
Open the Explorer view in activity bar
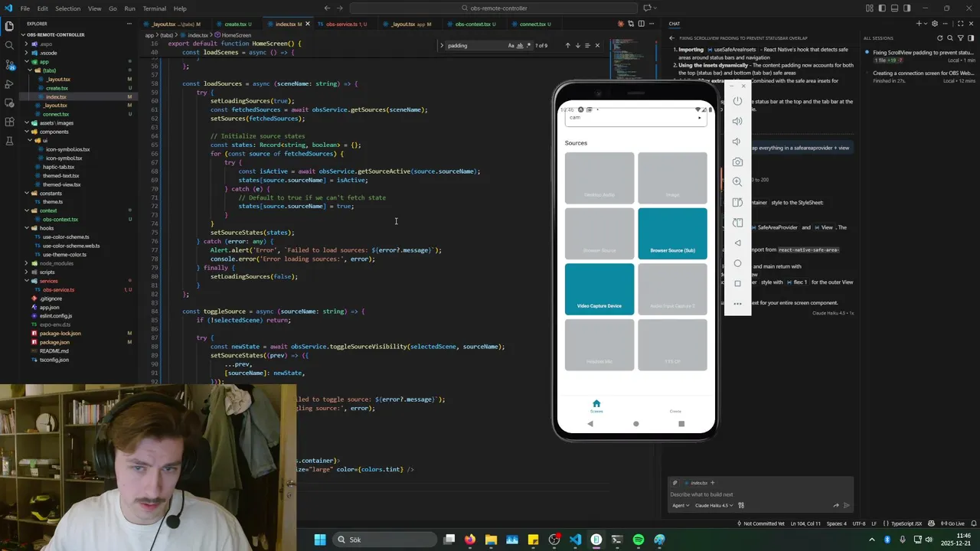[x=9, y=26]
